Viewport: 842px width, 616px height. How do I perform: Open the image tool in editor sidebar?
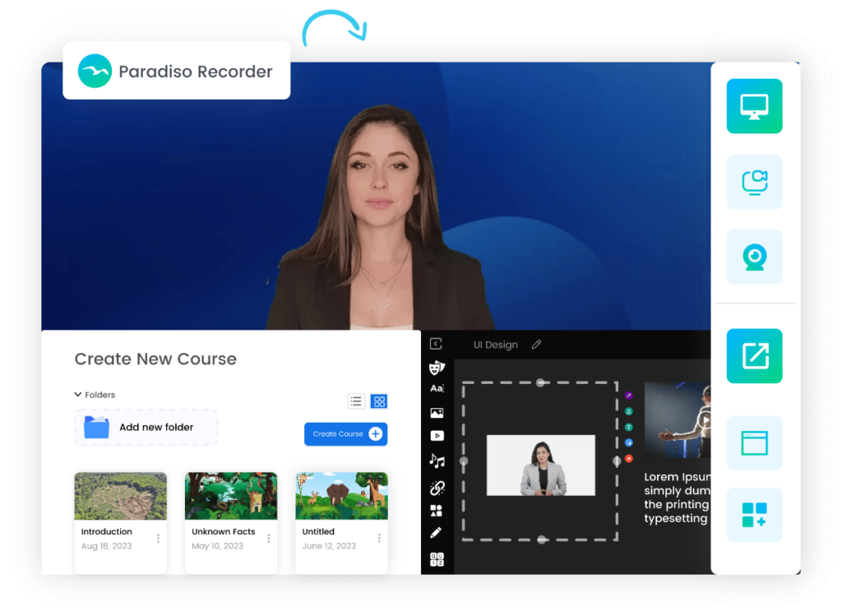437,413
